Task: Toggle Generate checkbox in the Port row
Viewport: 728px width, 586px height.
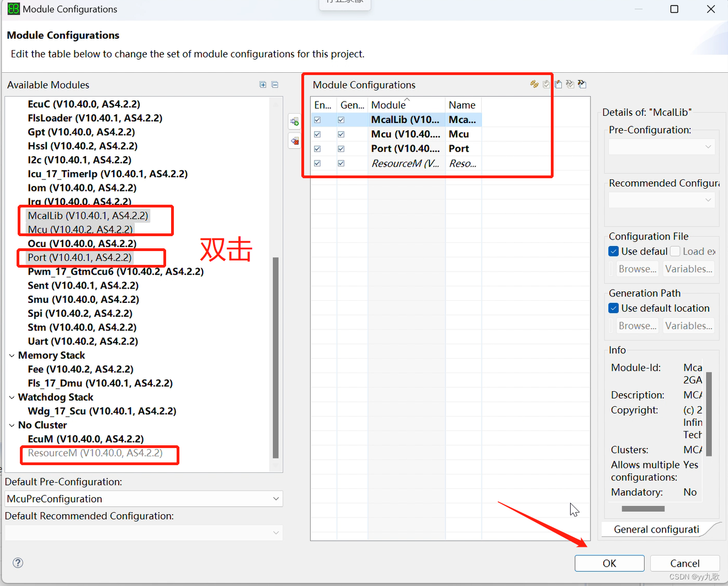Action: (341, 148)
